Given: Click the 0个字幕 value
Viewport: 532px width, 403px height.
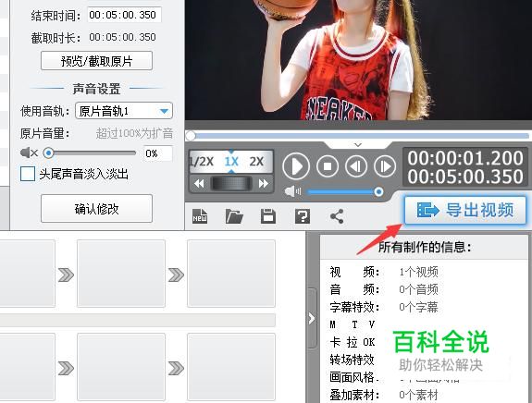Looking at the screenshot, I should click(x=419, y=307).
